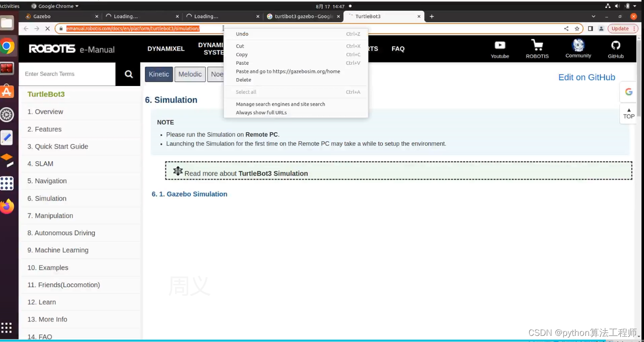The width and height of the screenshot is (644, 342).
Task: Select the Melodic ROS version tab
Action: click(190, 74)
